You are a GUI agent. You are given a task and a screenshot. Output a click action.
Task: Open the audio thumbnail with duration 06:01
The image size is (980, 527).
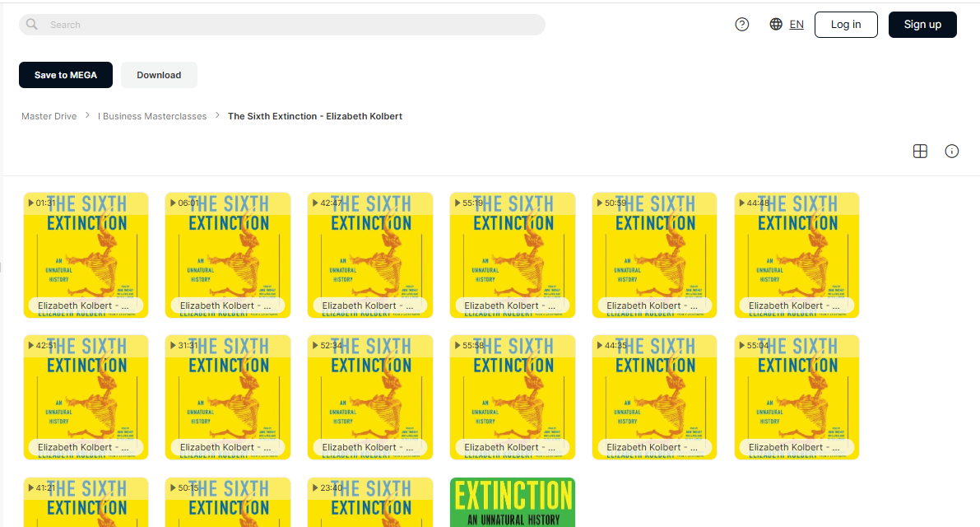point(228,255)
